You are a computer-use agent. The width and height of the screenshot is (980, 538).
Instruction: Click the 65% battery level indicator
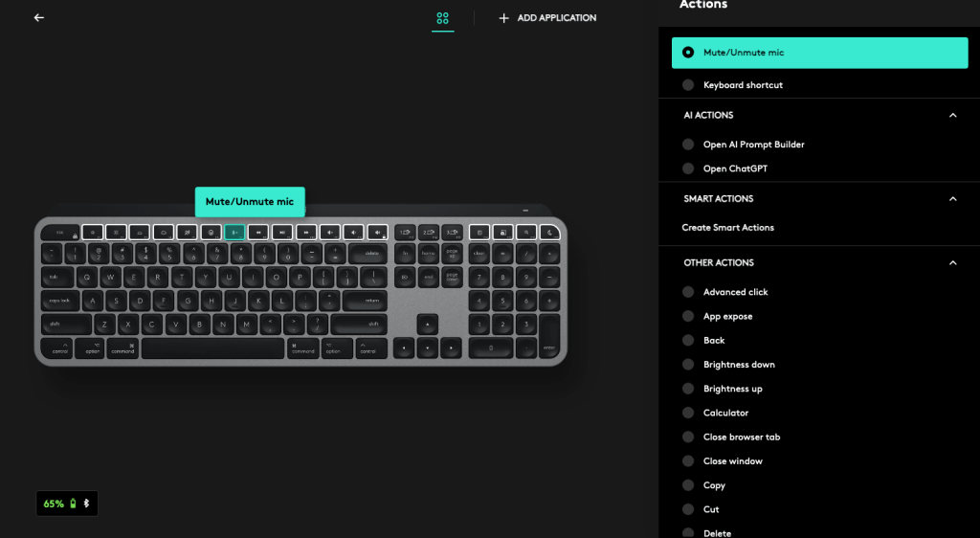tap(54, 504)
